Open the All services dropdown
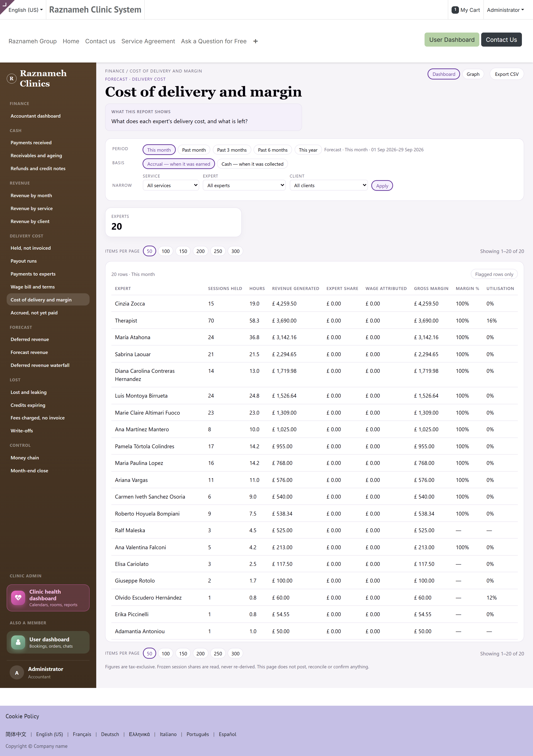The image size is (533, 756). tap(171, 185)
